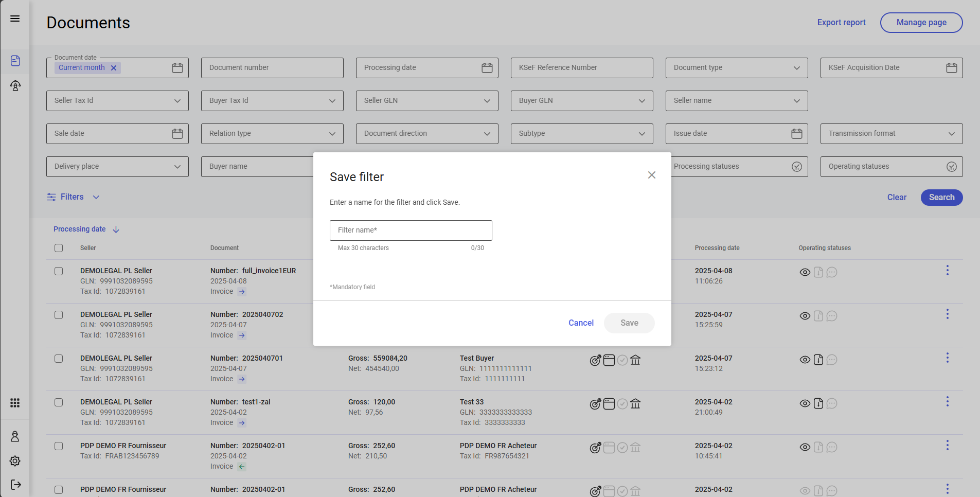Open the user profile icon in sidebar

15,436
